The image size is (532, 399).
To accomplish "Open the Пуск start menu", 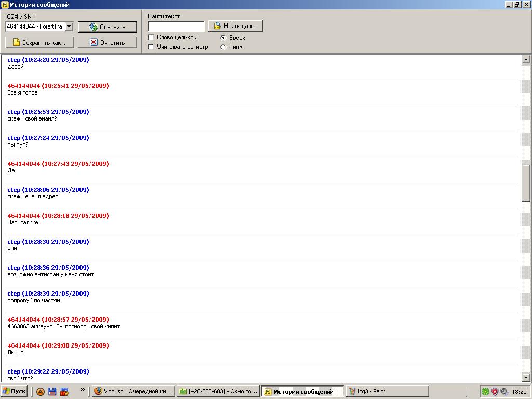I will (x=14, y=392).
